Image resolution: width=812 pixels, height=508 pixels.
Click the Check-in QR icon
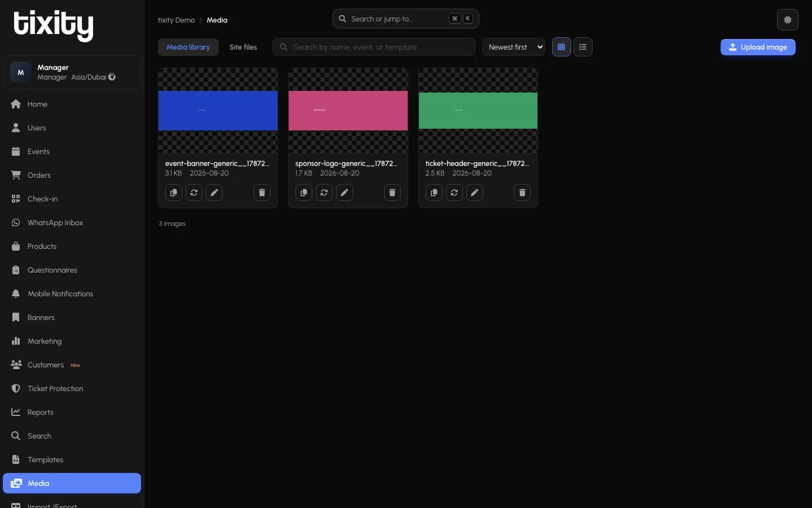pos(16,199)
